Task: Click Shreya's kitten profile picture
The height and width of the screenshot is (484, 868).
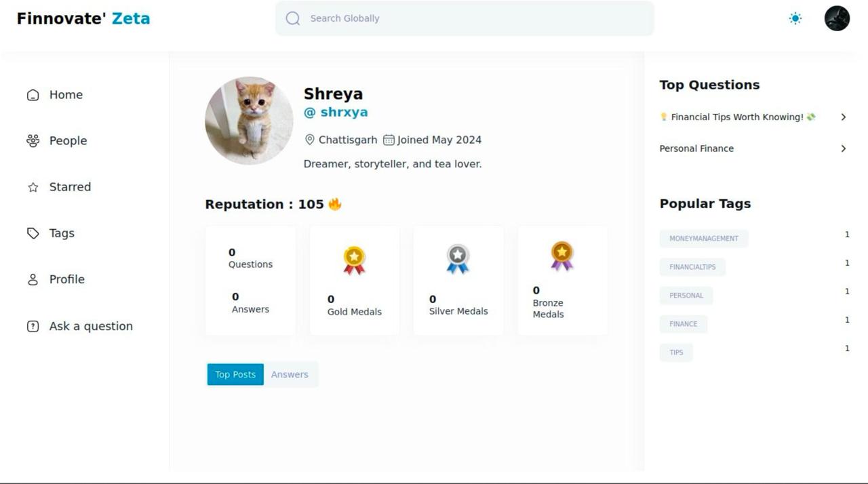Action: point(249,121)
